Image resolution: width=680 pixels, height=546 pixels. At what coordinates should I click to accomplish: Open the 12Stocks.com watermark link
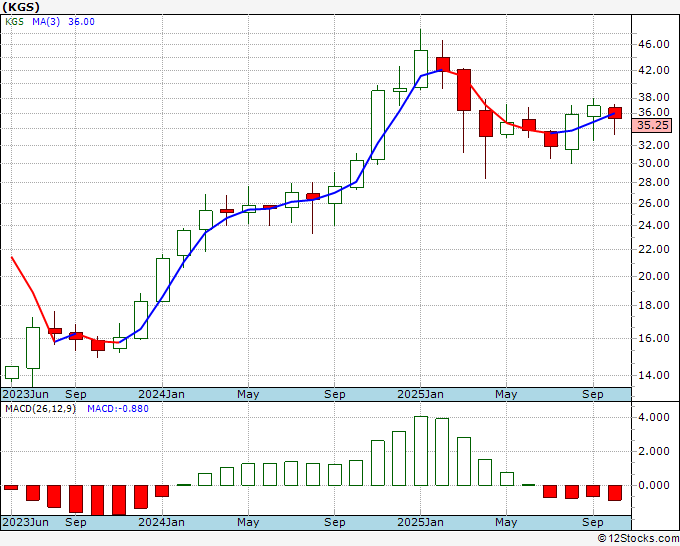click(637, 538)
